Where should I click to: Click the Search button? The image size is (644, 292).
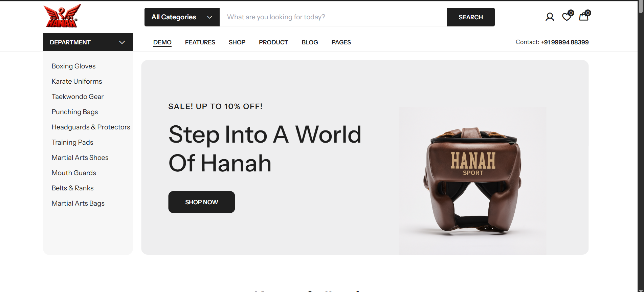coord(471,17)
